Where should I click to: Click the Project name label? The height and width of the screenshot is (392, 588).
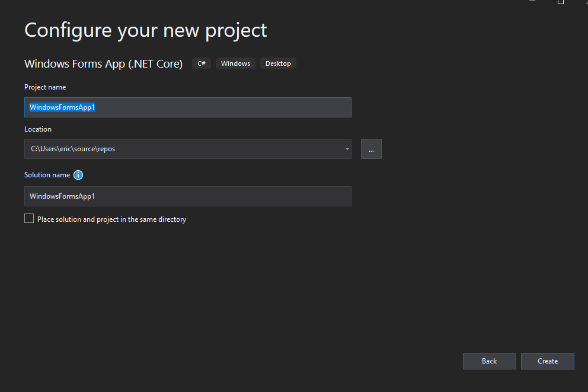tap(45, 87)
